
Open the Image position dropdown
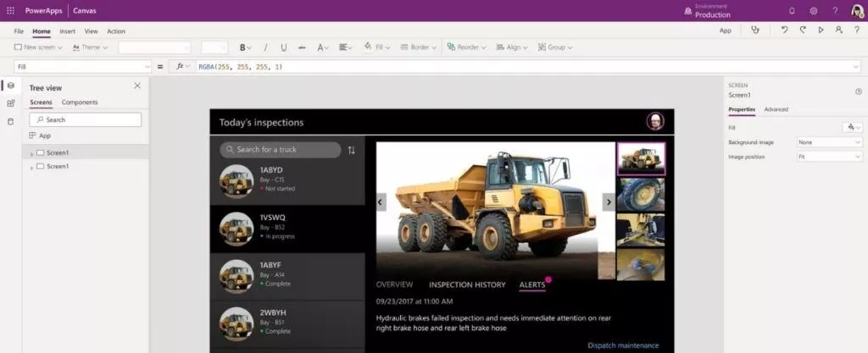coord(829,157)
